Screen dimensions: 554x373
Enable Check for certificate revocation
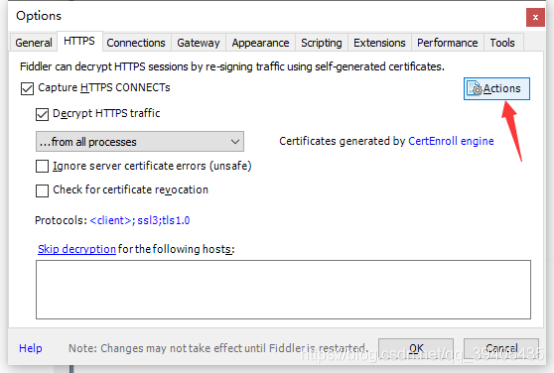click(42, 190)
